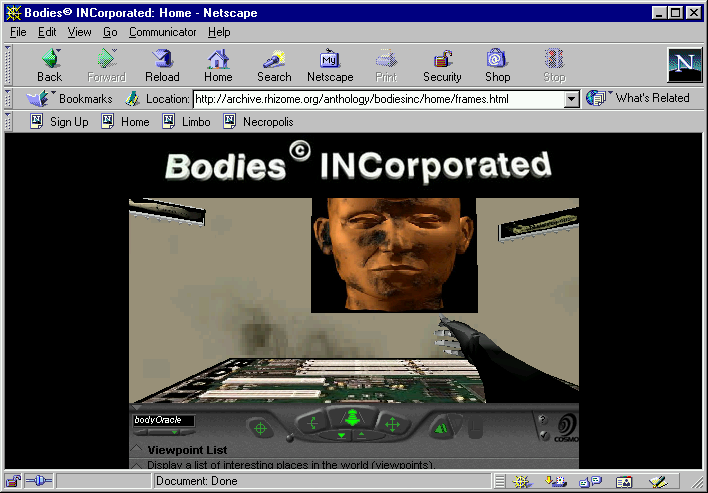Collapse the navigation toolbar grip handle
The image size is (708, 493).
(x=8, y=65)
